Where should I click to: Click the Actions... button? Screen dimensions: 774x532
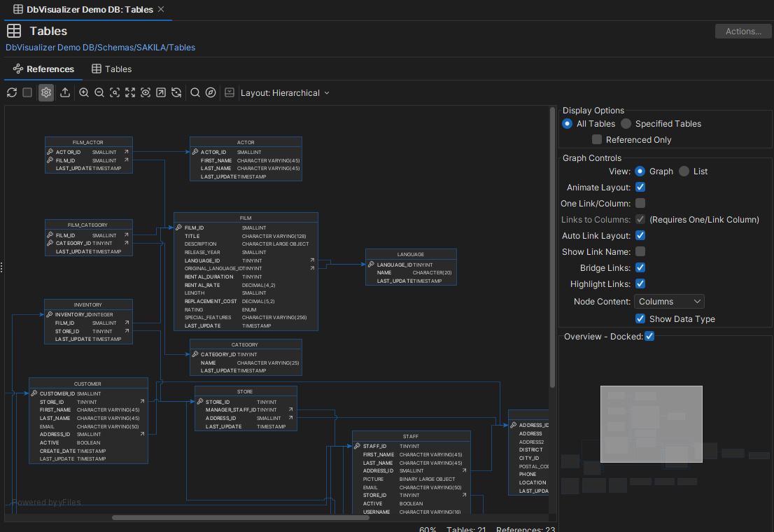pos(743,31)
